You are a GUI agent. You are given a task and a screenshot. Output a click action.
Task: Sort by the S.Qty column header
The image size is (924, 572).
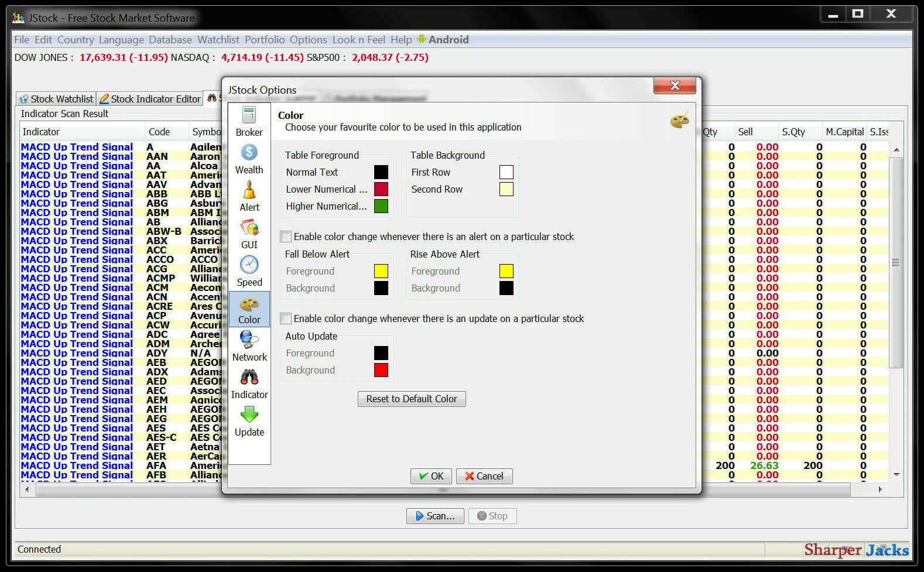coord(800,132)
